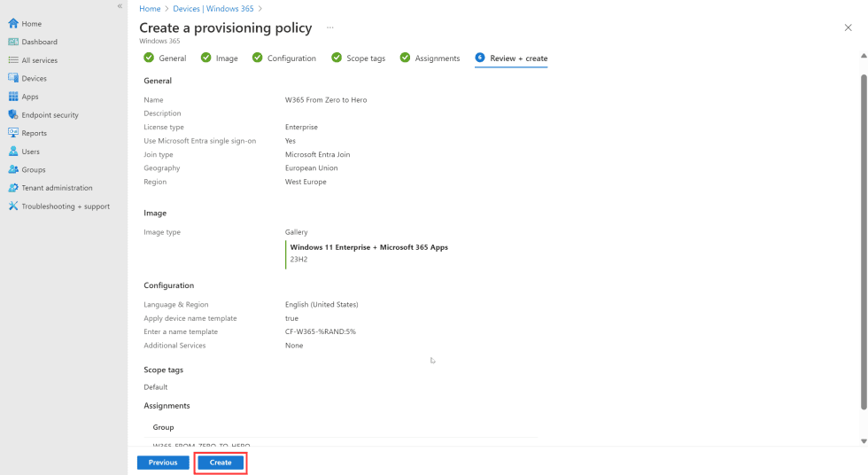
Task: Collapse the sidebar with double chevron
Action: (120, 6)
